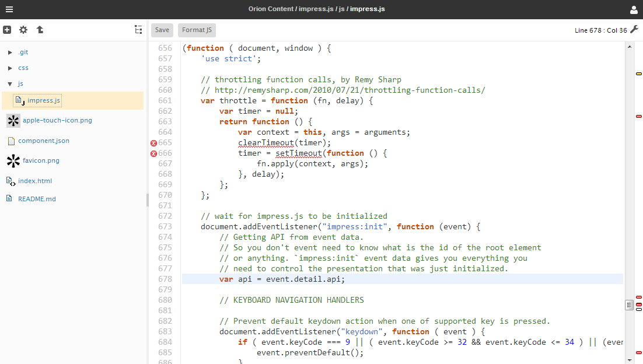Image resolution: width=643 pixels, height=364 pixels.
Task: Click the user profile icon
Action: click(x=634, y=9)
